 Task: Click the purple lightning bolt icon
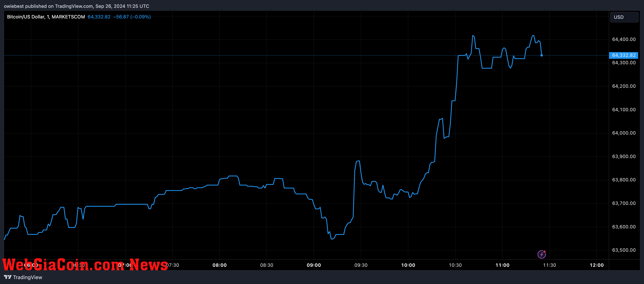pyautogui.click(x=542, y=255)
